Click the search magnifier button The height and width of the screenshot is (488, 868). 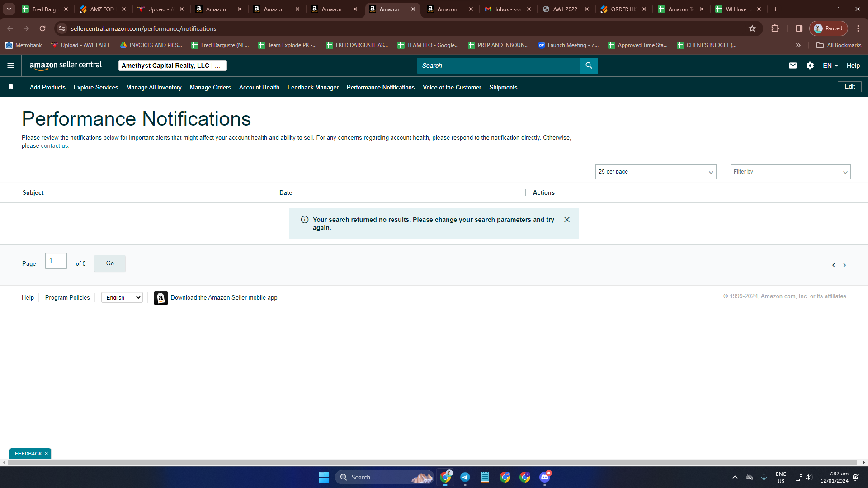tap(589, 66)
